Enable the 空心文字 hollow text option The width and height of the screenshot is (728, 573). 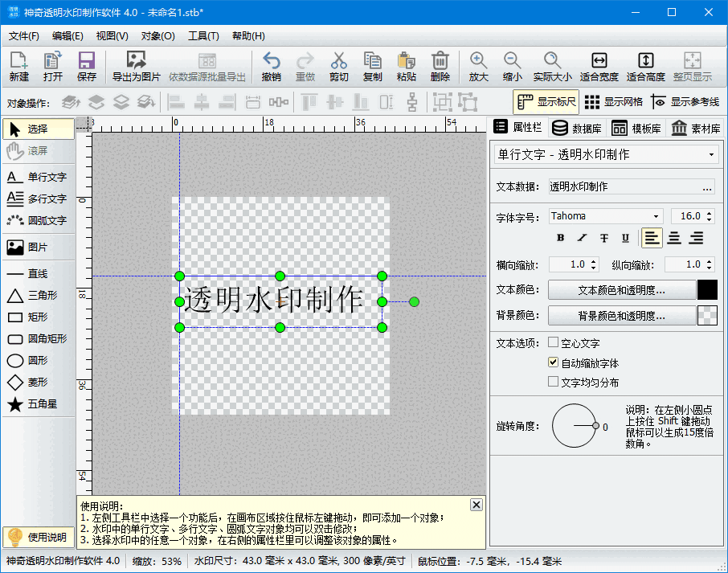tap(553, 344)
